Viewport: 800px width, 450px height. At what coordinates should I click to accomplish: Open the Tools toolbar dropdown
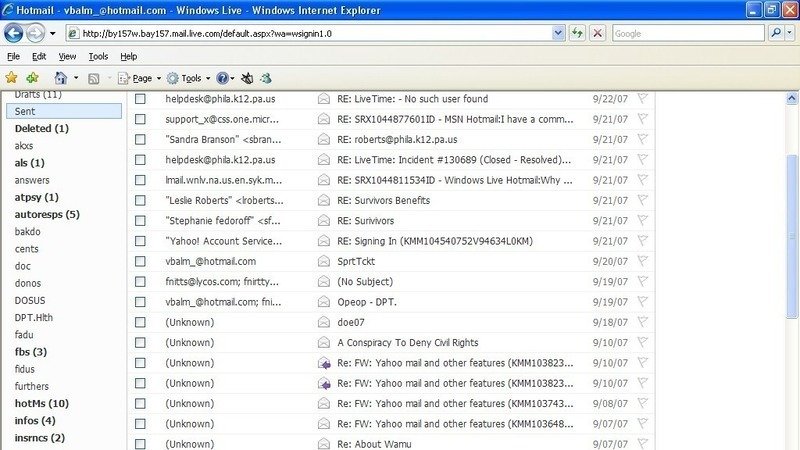tap(188, 78)
